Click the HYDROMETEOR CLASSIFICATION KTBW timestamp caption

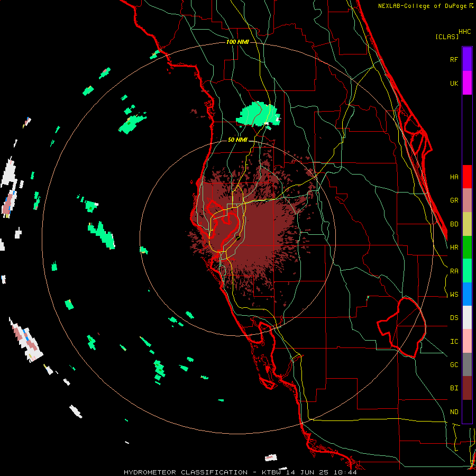point(240,472)
